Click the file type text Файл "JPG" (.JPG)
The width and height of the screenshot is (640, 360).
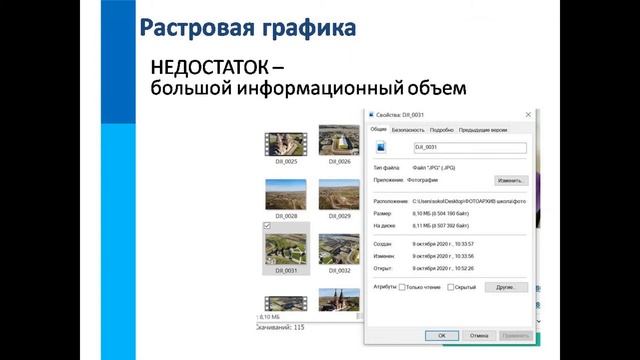pyautogui.click(x=433, y=168)
